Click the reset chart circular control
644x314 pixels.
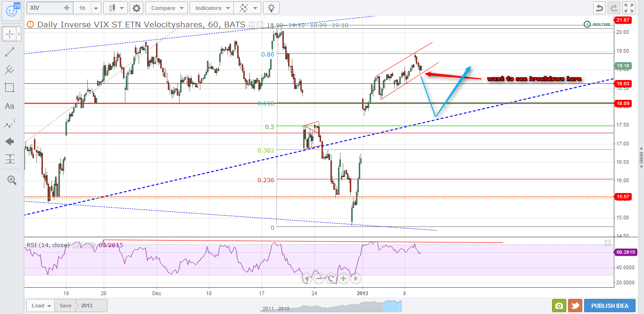(331, 278)
